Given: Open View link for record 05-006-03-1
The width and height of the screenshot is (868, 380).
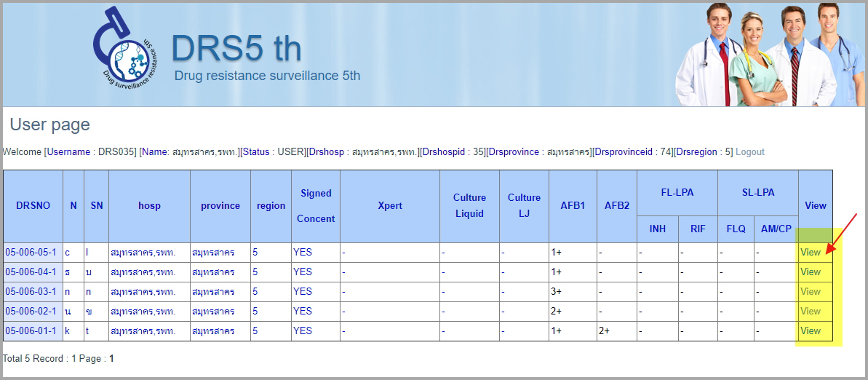Looking at the screenshot, I should (x=810, y=292).
